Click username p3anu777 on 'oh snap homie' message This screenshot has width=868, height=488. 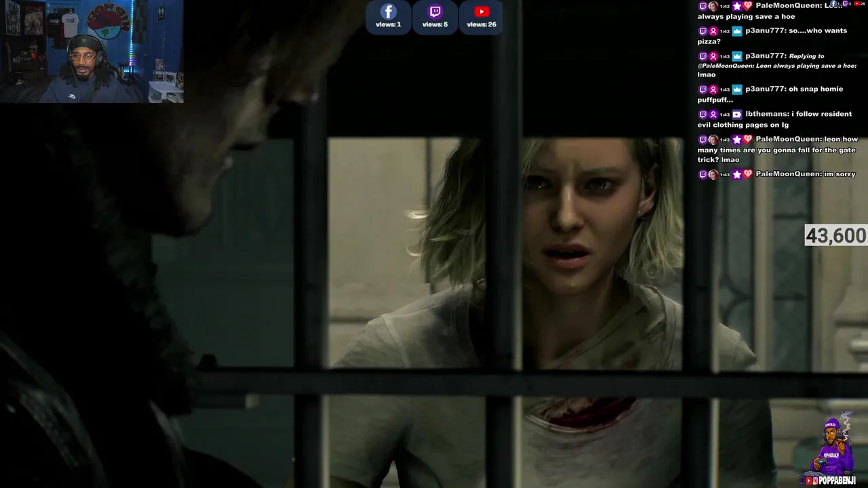coord(766,89)
